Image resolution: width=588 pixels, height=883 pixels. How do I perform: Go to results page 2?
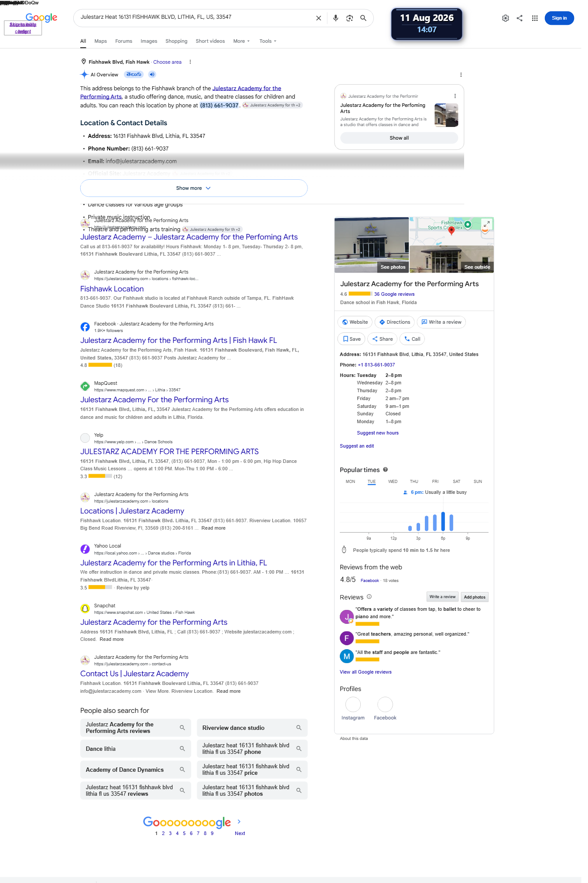pos(163,833)
